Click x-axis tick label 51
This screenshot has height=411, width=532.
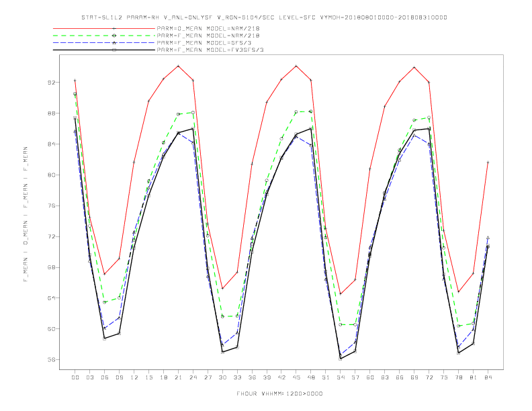[x=326, y=377]
